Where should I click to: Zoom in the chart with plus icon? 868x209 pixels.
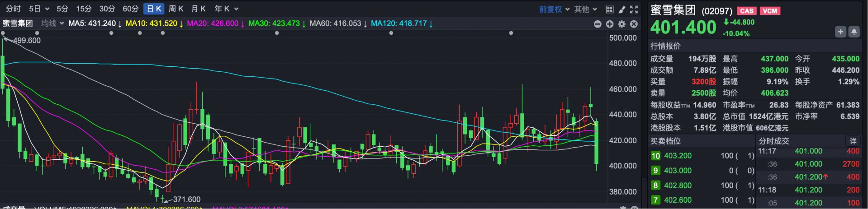pos(610,24)
